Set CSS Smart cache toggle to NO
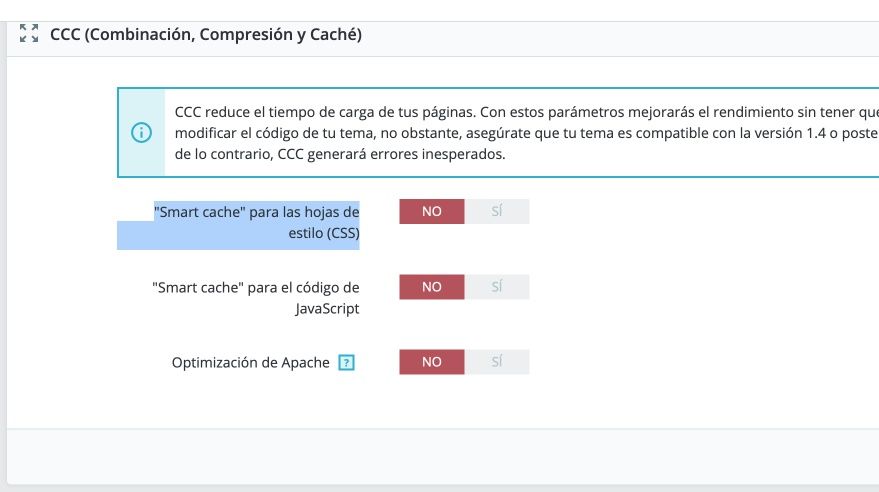879x492 pixels. coord(432,211)
